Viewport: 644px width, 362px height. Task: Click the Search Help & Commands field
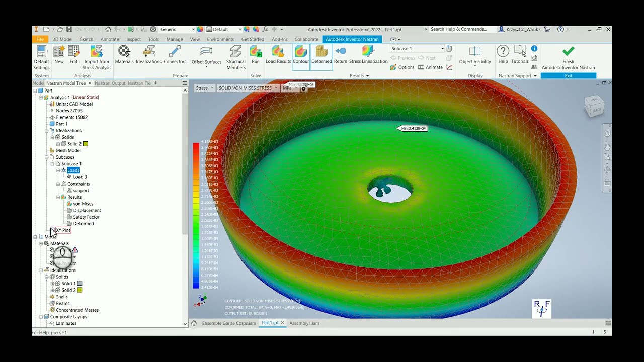tap(461, 29)
